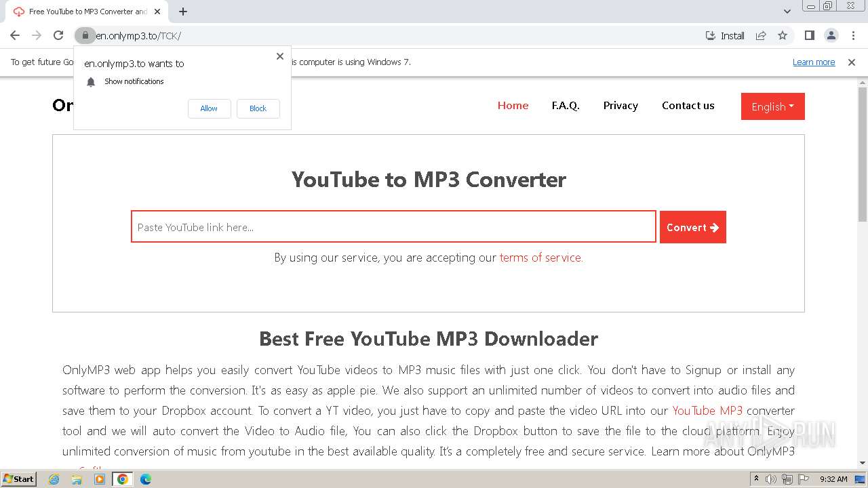The image size is (868, 488).
Task: Click the Best Free YouTube MP3 Downloader heading
Action: pos(429,338)
